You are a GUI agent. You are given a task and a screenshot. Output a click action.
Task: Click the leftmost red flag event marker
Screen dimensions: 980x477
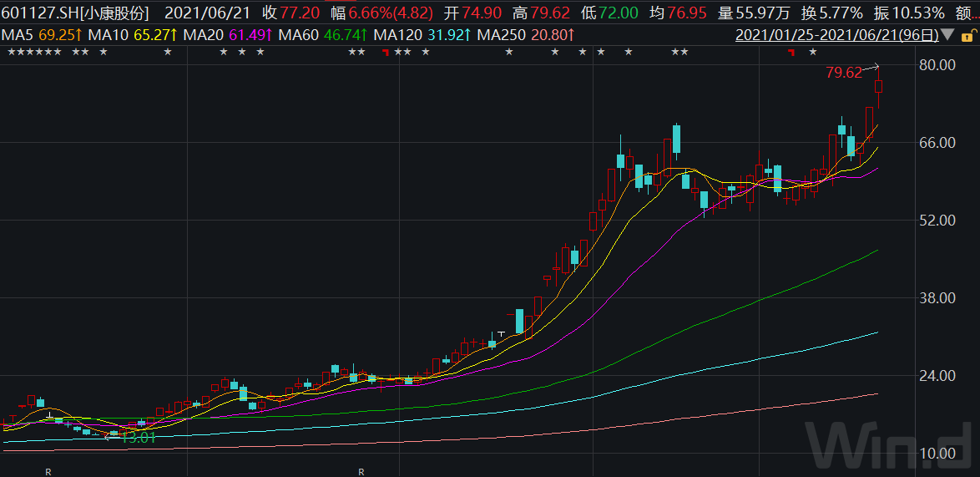point(385,53)
